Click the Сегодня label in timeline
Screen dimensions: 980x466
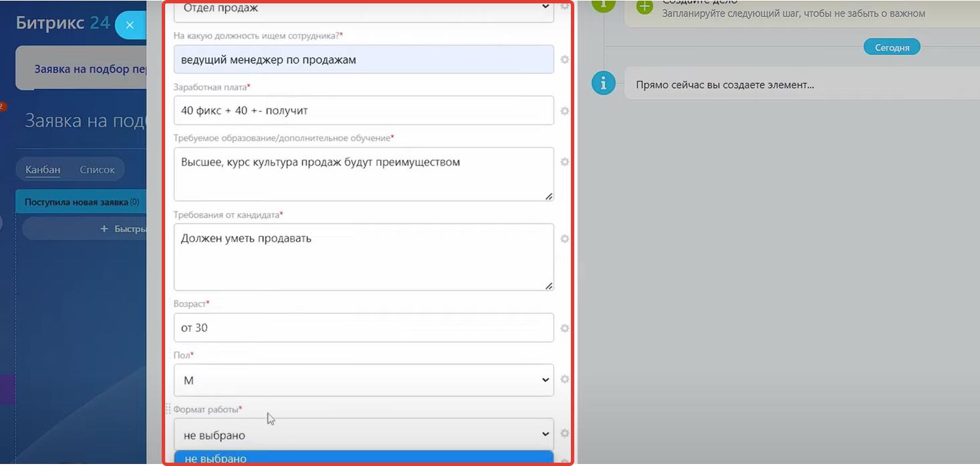tap(891, 47)
